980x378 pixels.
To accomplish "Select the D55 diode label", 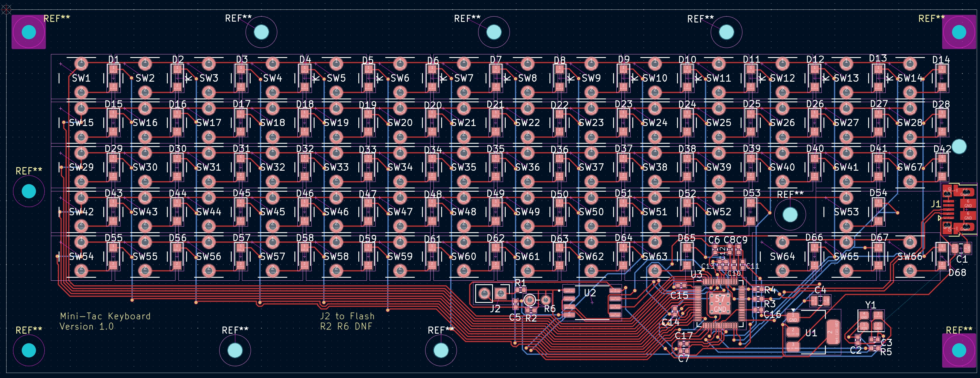I will coord(114,238).
